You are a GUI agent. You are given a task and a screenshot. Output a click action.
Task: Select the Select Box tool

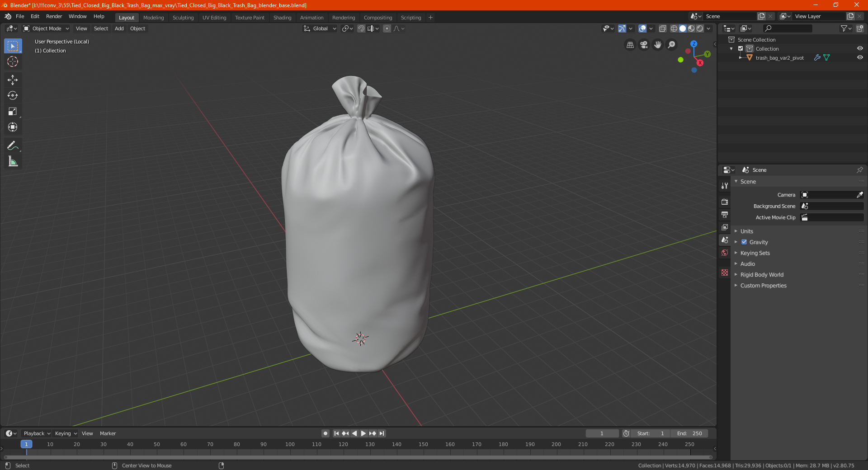coord(13,46)
